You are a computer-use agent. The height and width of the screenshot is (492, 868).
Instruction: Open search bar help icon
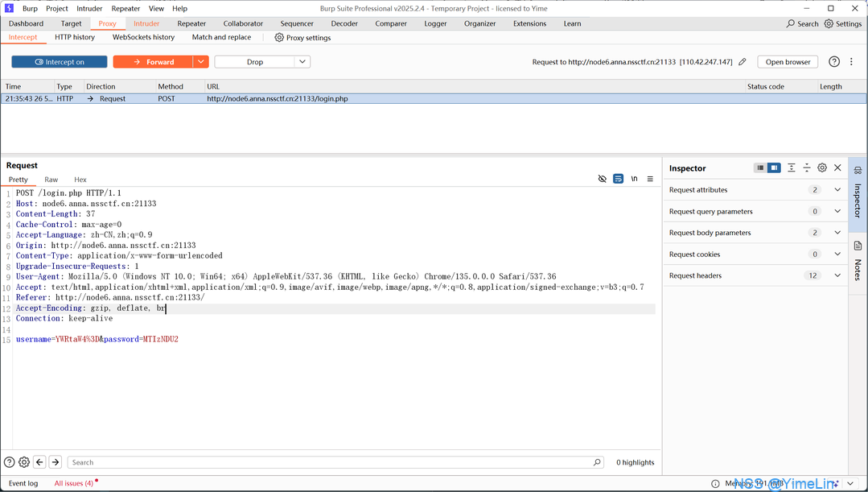(x=9, y=462)
